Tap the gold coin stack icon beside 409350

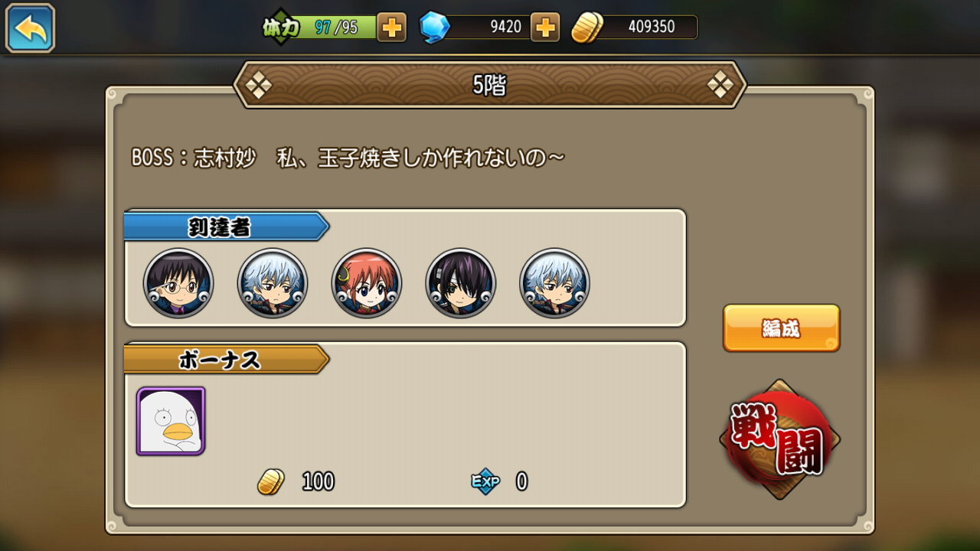[x=587, y=28]
